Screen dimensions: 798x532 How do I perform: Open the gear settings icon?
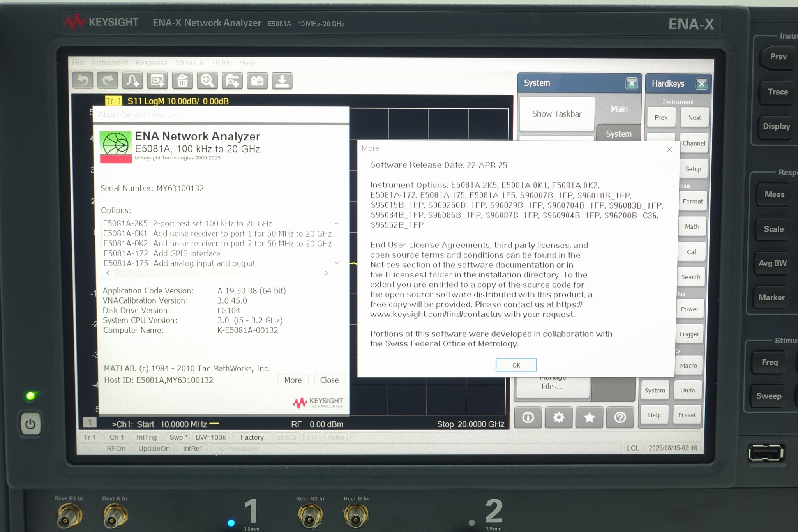pos(559,417)
